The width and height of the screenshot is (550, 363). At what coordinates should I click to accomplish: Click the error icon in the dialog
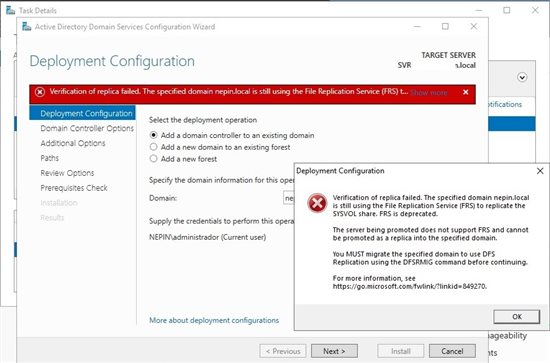click(317, 203)
